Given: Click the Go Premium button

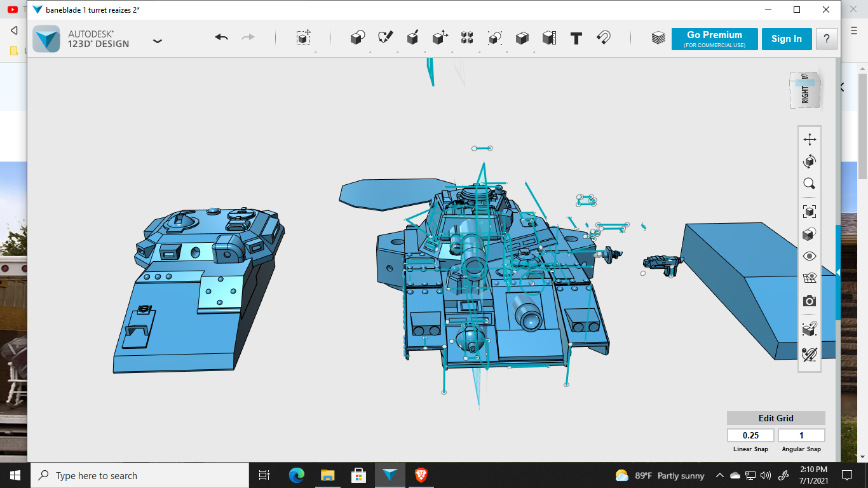Looking at the screenshot, I should [x=714, y=39].
